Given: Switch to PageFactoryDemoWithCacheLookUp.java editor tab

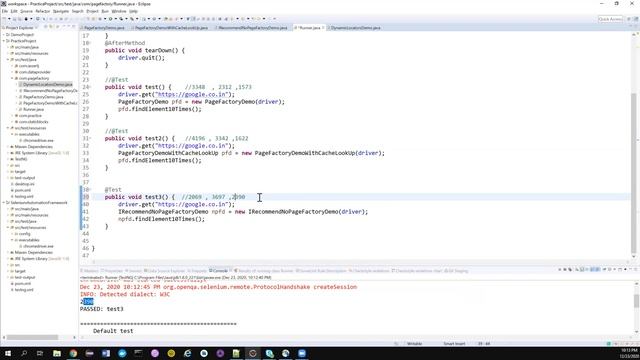Looking at the screenshot, I should [171, 28].
